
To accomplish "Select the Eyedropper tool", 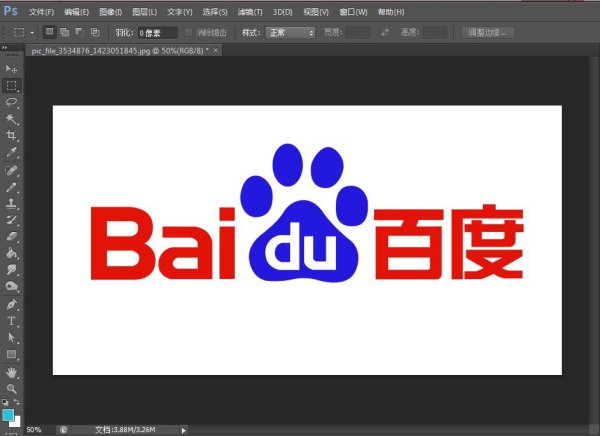I will (11, 152).
